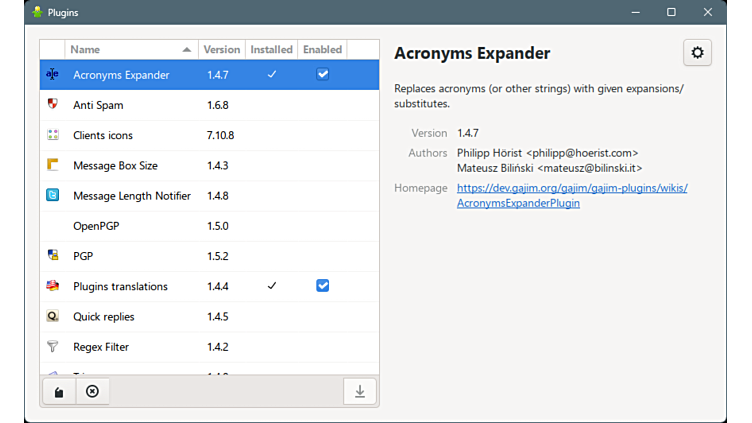752x423 pixels.
Task: Open plugin settings via the gear button
Action: point(697,53)
